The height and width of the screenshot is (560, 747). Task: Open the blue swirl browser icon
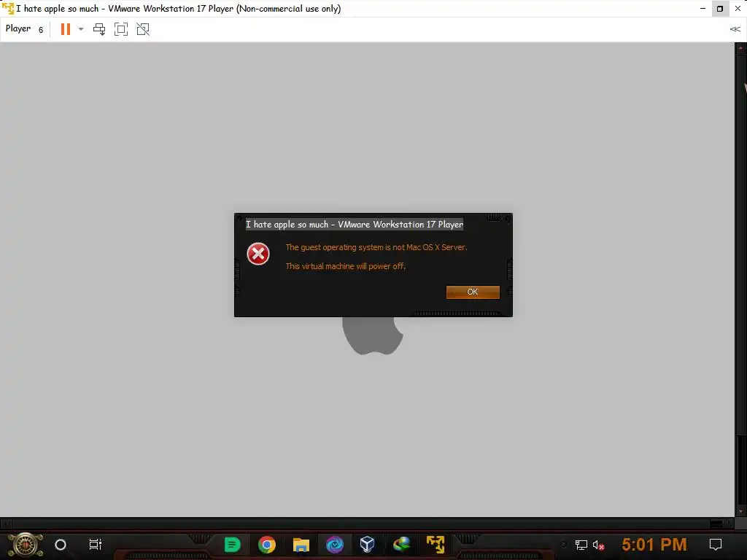click(334, 544)
